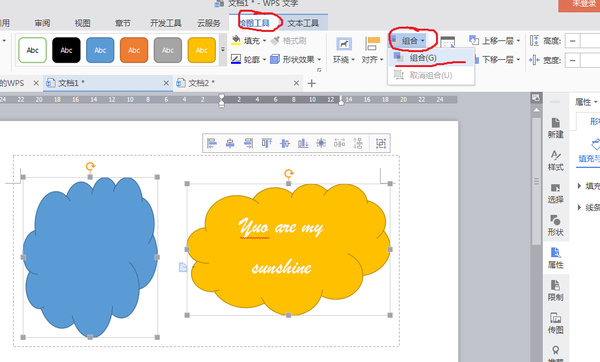Open the 轮廓 dropdown arrow
600x362 pixels.
(264, 60)
